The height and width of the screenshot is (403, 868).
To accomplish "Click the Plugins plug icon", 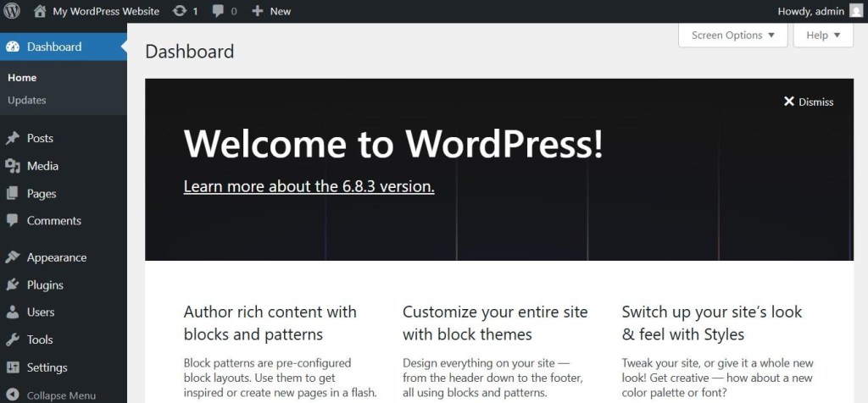I will [13, 285].
